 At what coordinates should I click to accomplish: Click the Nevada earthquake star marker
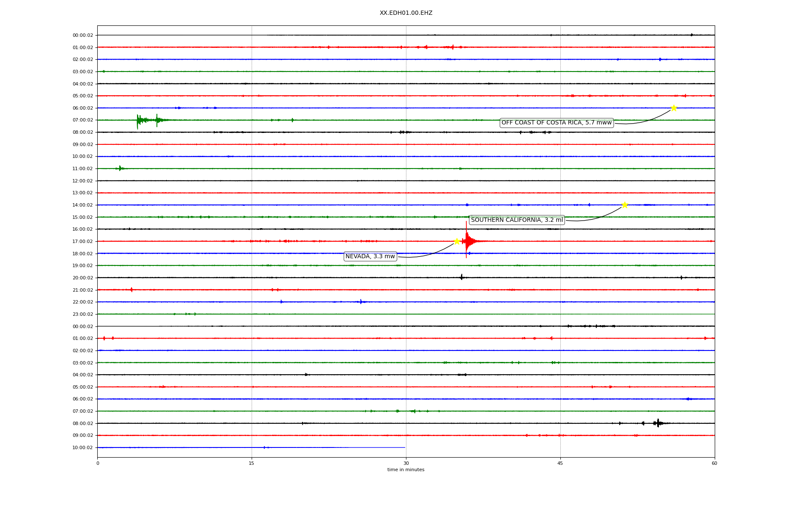point(457,241)
